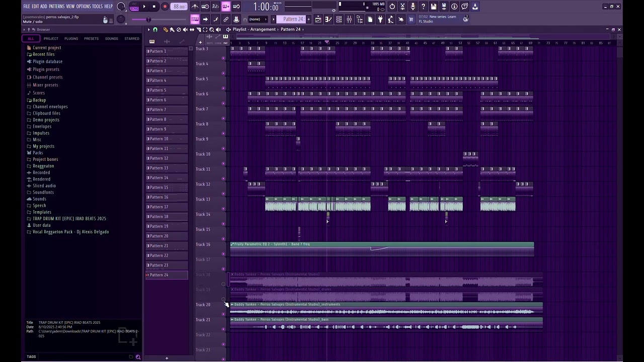Image resolution: width=644 pixels, height=362 pixels.
Task: Toggle mute switch on Track 5
Action: point(223,88)
